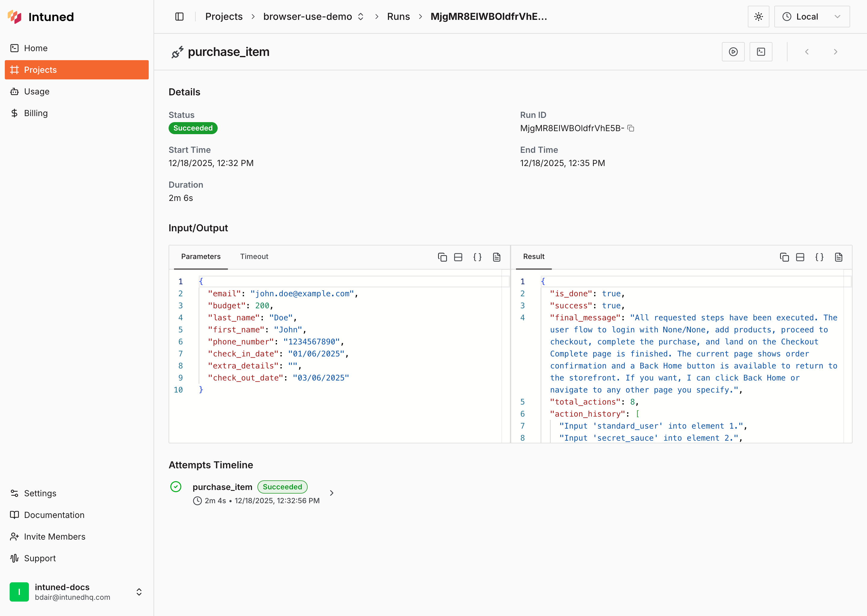The height and width of the screenshot is (616, 867).
Task: Copy the Parameters JSON content
Action: point(442,257)
